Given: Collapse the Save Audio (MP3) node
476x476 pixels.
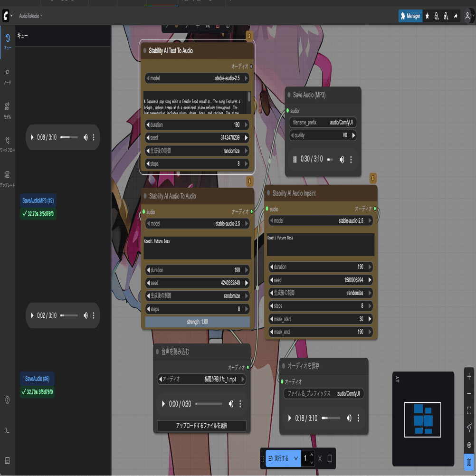Looking at the screenshot, I should (289, 95).
